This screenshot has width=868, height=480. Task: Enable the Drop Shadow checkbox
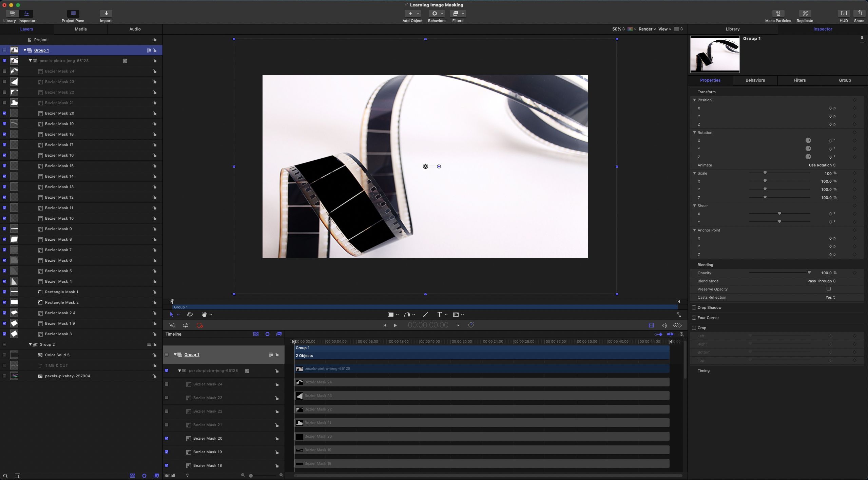coord(694,307)
